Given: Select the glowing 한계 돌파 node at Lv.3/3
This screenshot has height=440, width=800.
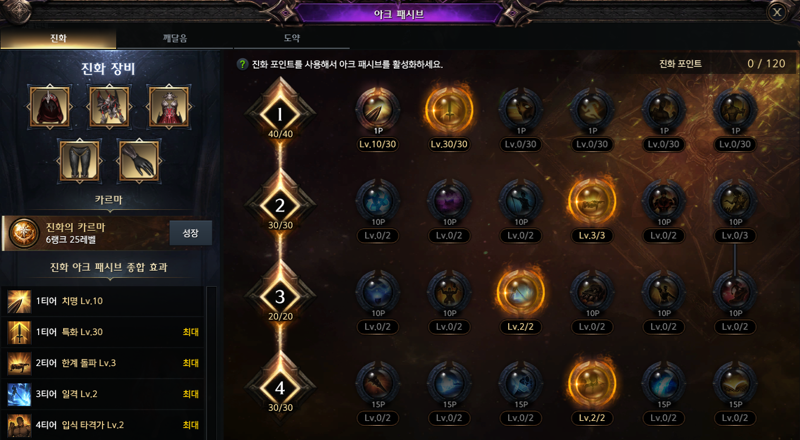Looking at the screenshot, I should tap(592, 201).
